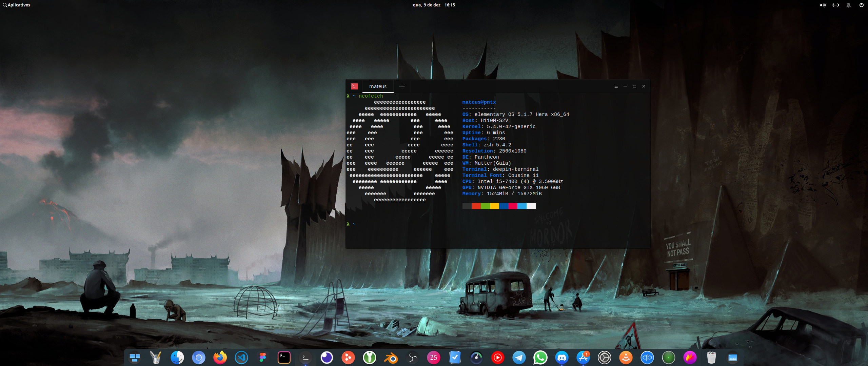The height and width of the screenshot is (366, 868).
Task: Click the 'Cousine 11' terminal font value
Action: tap(523, 176)
